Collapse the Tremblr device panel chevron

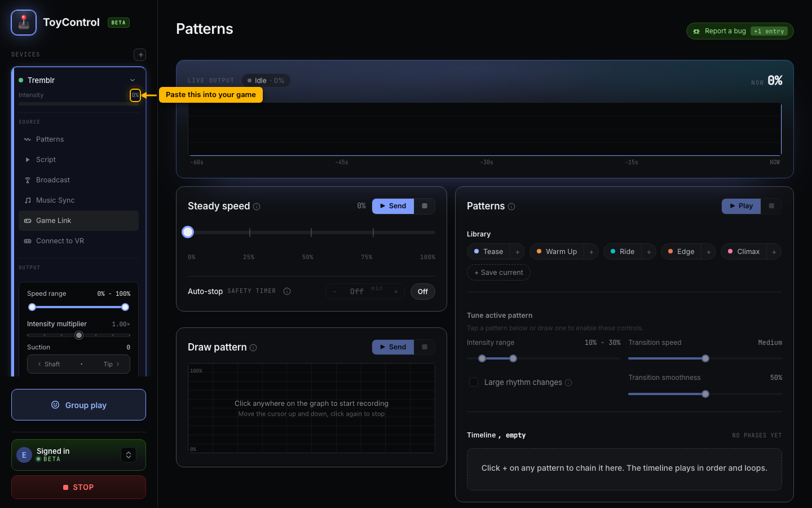click(x=133, y=80)
